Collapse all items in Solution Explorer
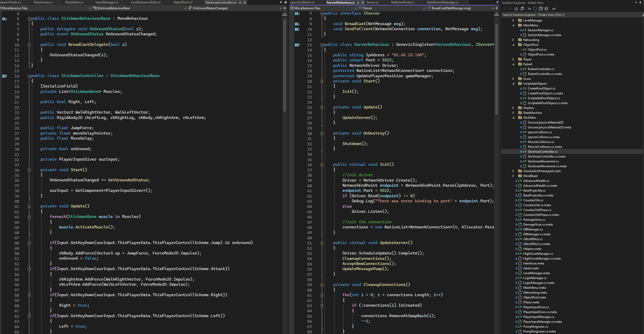Screen dimensions: 644x334 [x=541, y=9]
